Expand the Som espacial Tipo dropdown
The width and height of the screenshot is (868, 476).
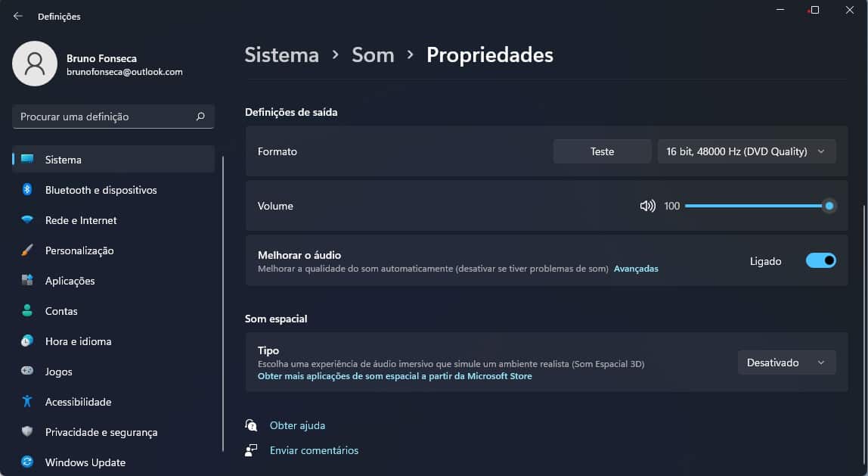[786, 362]
